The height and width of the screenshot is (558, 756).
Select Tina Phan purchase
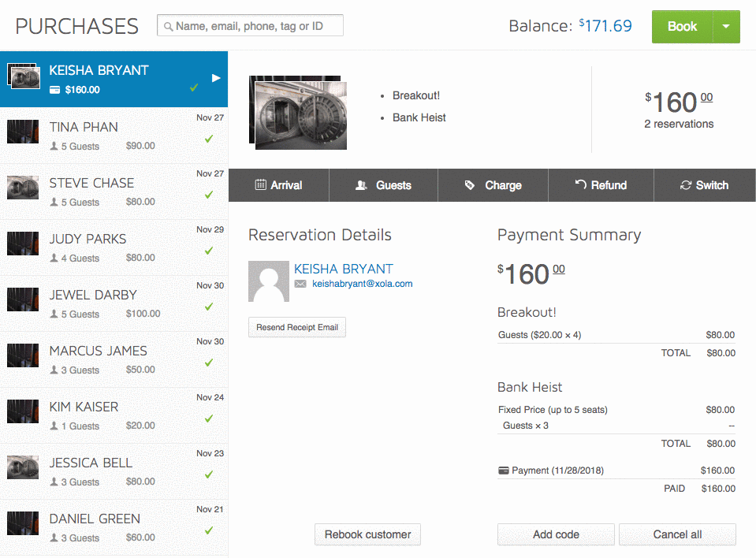coord(114,136)
